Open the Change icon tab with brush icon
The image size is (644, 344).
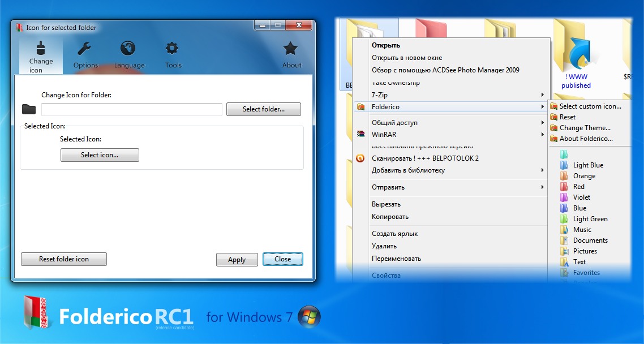coord(41,57)
